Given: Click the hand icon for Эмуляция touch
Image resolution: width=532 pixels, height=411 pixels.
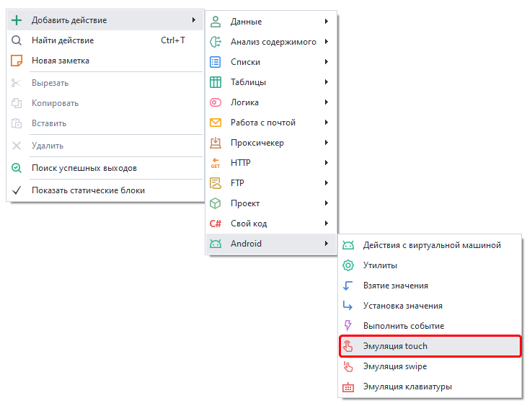Looking at the screenshot, I should pos(348,346).
